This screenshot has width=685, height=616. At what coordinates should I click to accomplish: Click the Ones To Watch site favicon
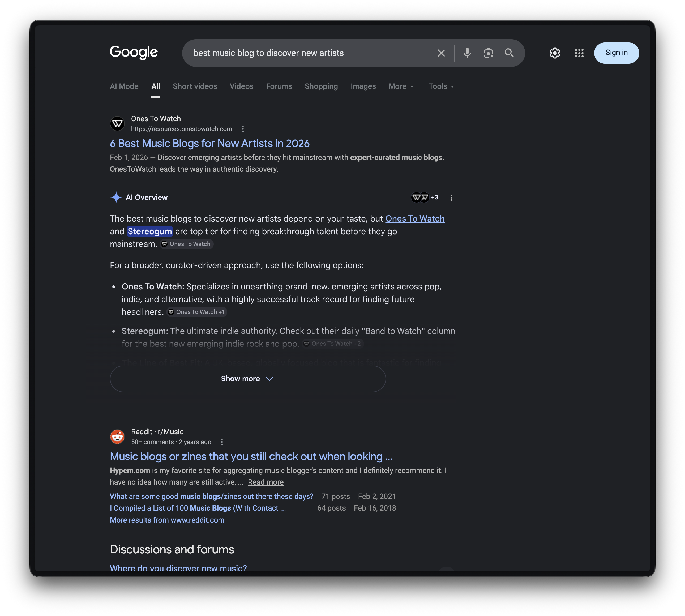117,124
